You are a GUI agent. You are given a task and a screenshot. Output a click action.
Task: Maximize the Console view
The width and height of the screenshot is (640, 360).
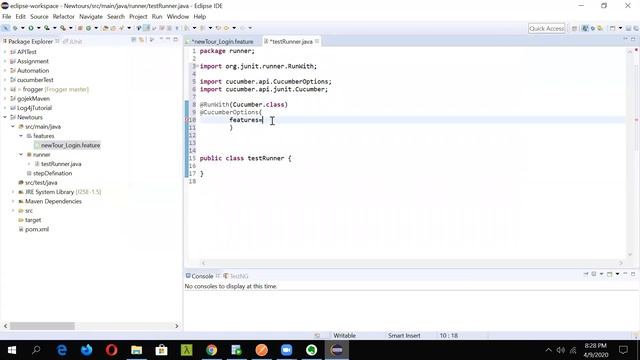pos(633,273)
